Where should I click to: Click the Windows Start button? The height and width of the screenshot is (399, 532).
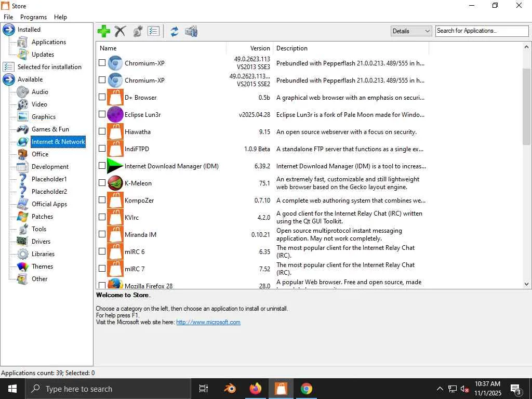12,389
